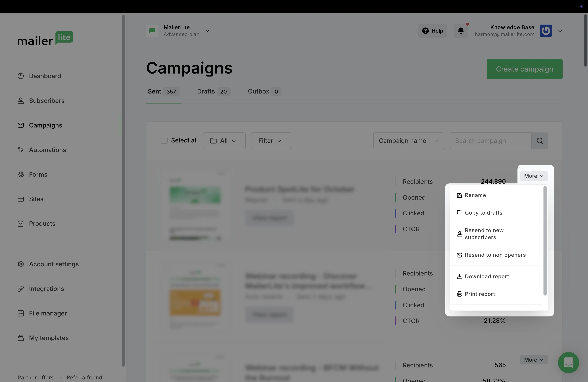Click the dropdown menu's vertical scrollbar
The height and width of the screenshot is (382, 588).
point(545,241)
